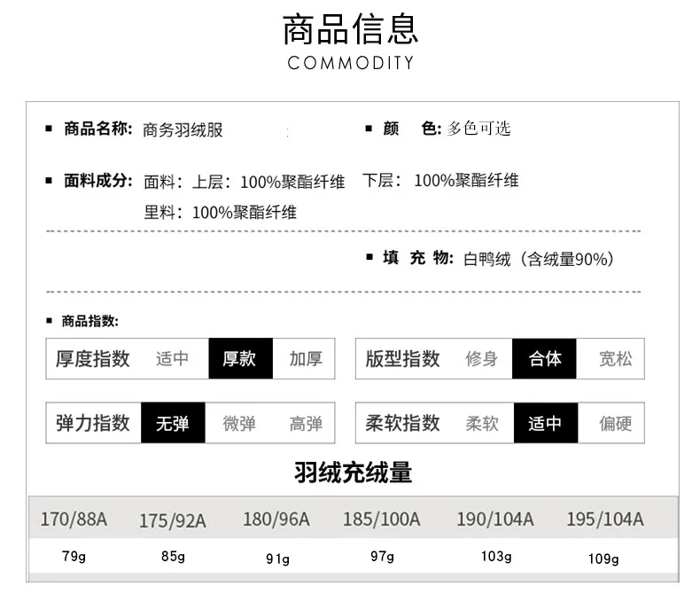Choose the 厚款 thickness option
This screenshot has width=700, height=594.
[x=241, y=359]
